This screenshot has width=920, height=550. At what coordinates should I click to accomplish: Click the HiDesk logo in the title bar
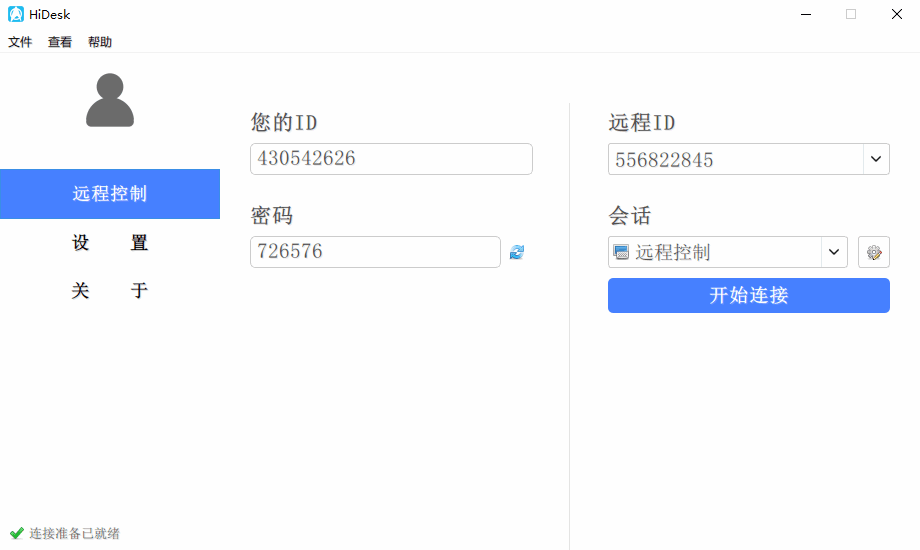pos(16,14)
